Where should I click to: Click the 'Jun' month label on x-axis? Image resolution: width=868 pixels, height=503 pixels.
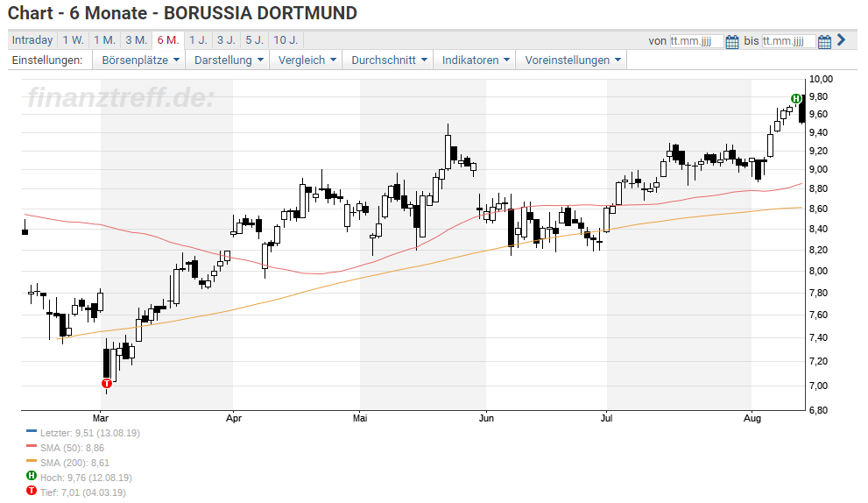[486, 418]
